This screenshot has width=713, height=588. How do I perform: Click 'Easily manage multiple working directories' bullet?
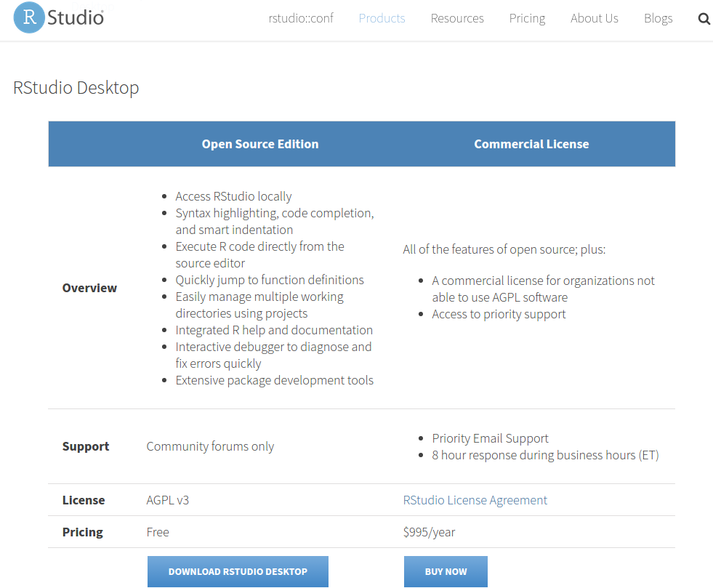(x=259, y=305)
